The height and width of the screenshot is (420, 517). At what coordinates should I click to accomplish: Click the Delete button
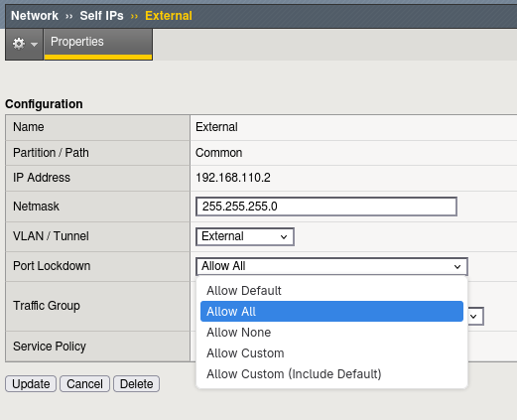[137, 384]
